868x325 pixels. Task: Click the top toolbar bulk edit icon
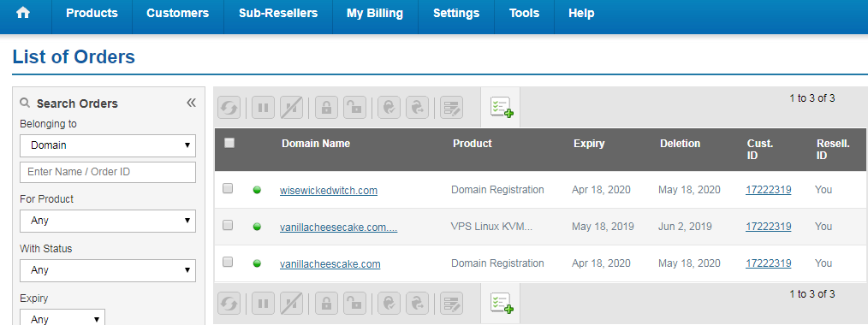click(451, 107)
